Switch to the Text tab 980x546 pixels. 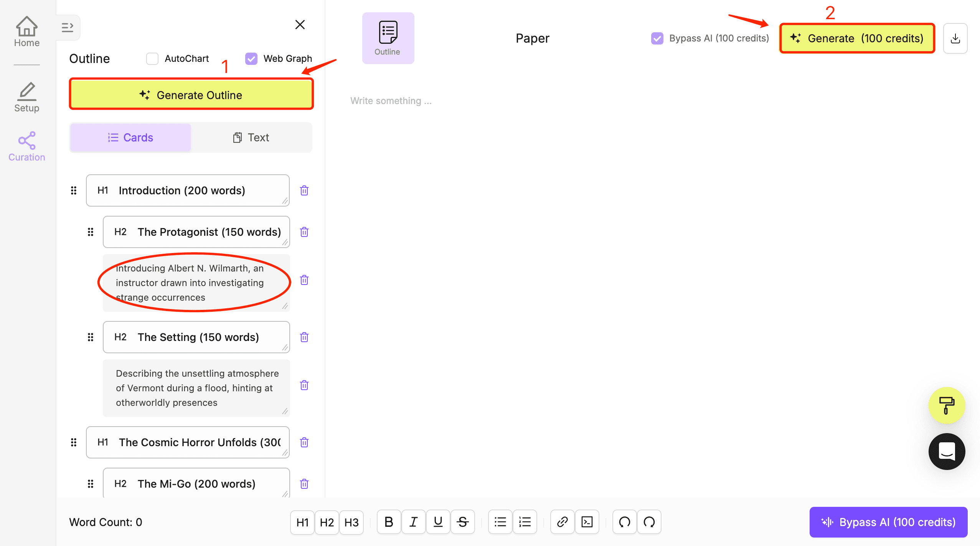click(251, 137)
